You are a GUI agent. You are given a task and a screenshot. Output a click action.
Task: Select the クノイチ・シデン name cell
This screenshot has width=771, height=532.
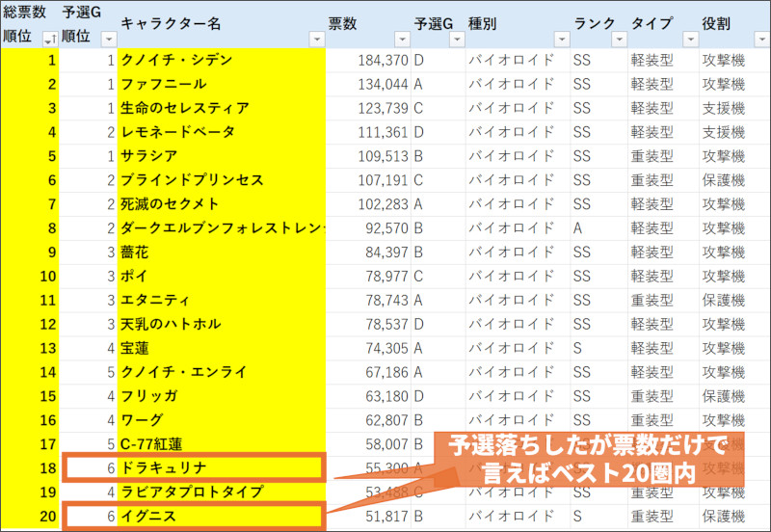coord(221,60)
